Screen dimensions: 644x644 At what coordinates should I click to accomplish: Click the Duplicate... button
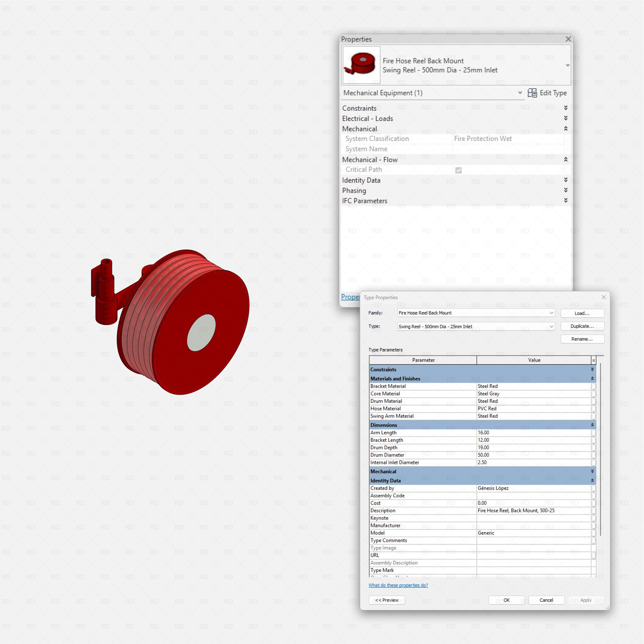[x=582, y=326]
